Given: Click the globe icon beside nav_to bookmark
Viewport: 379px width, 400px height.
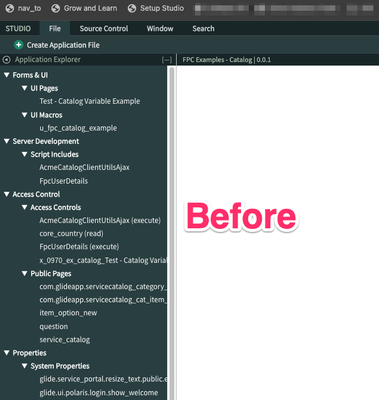Looking at the screenshot, I should point(10,8).
